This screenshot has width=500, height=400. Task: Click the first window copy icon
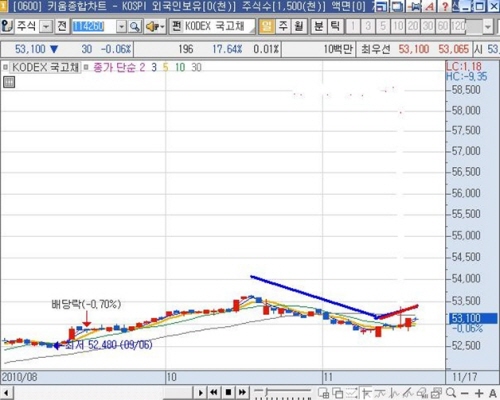(323, 393)
